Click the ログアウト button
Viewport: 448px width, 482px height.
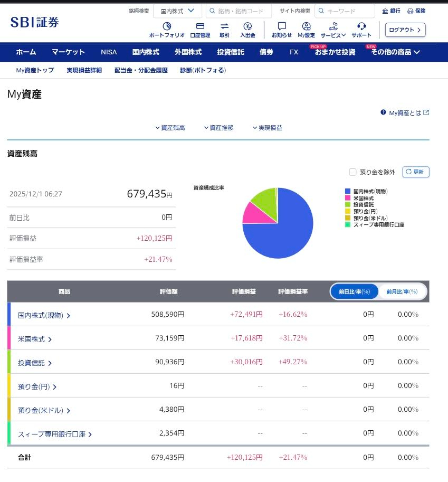405,30
